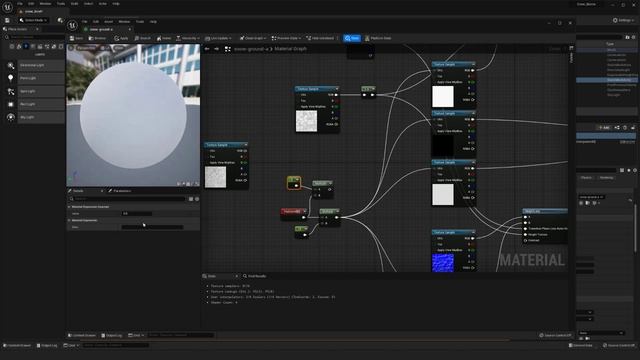The image size is (640, 360).
Task: Click the graph back navigation arrow
Action: coord(207,49)
